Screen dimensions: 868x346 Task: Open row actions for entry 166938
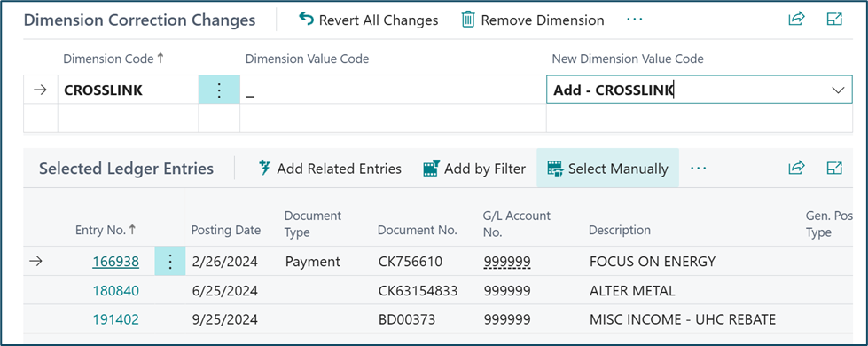coord(170,262)
